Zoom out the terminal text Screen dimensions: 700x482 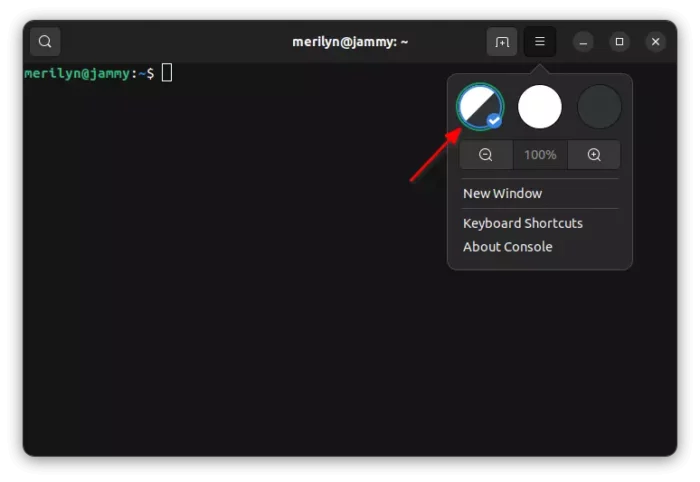pyautogui.click(x=486, y=155)
